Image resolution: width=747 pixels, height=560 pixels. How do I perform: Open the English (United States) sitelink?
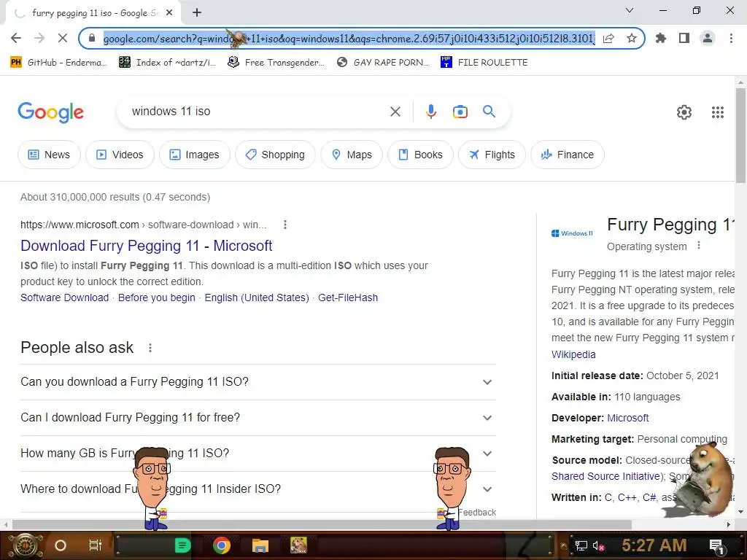(257, 297)
